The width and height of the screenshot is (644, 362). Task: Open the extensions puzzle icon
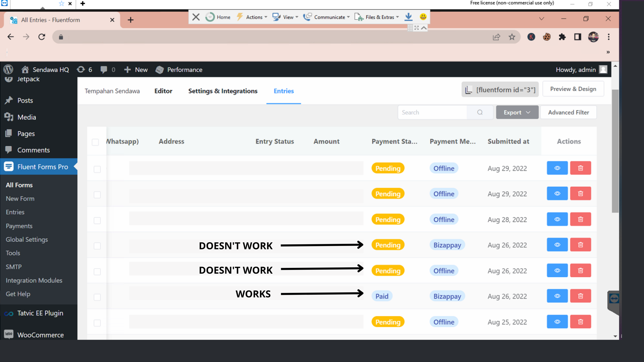[562, 37]
